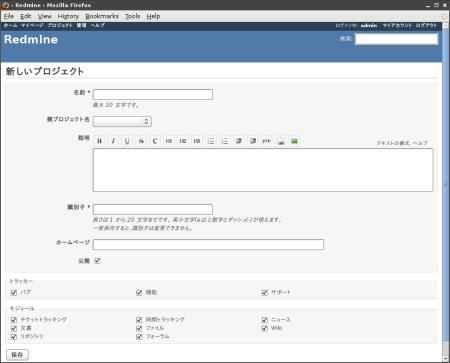
Task: Open the Firefox Help menu
Action: point(153,16)
